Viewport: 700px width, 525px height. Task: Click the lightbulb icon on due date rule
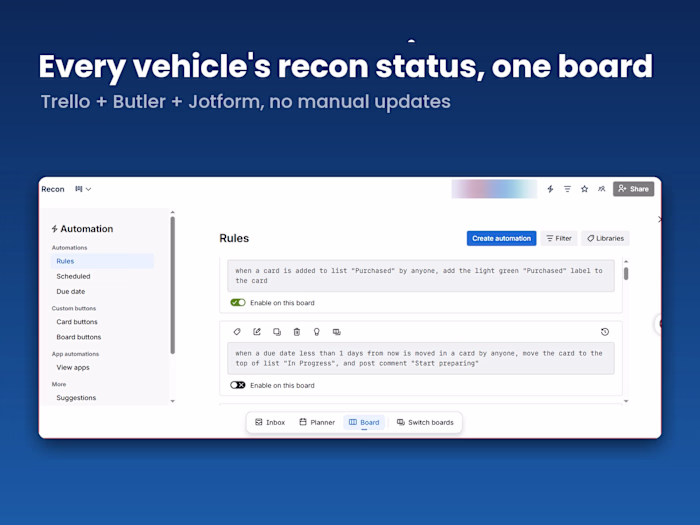(x=317, y=332)
